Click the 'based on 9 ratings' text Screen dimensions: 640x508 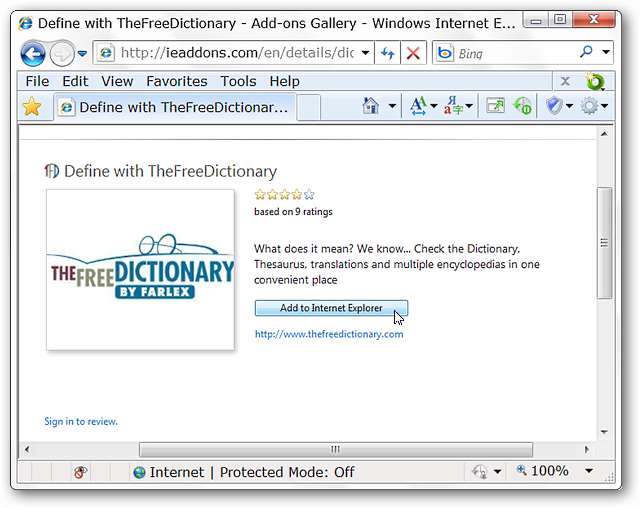click(x=293, y=212)
